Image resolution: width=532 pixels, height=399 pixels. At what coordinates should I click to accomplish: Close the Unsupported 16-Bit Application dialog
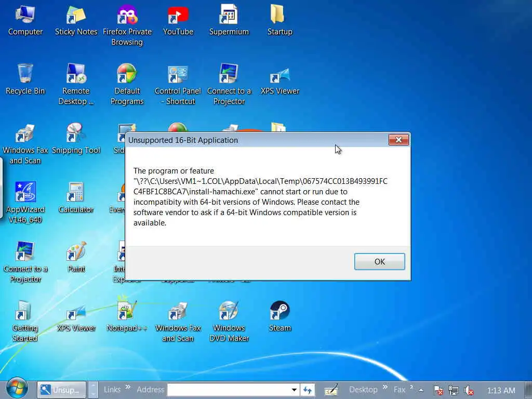[x=398, y=140]
